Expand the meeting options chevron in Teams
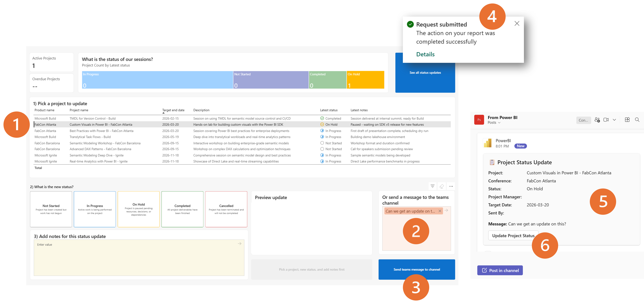The height and width of the screenshot is (304, 644). click(x=614, y=120)
